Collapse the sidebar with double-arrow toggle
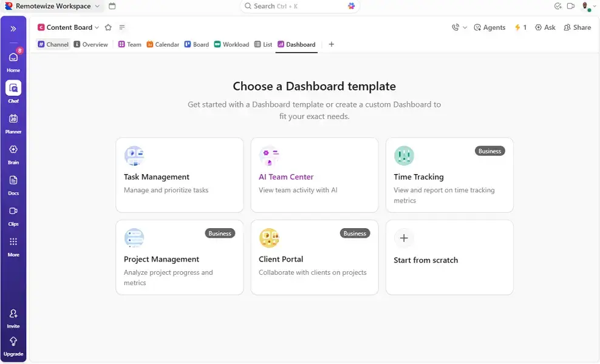Image resolution: width=600 pixels, height=364 pixels. (x=13, y=27)
